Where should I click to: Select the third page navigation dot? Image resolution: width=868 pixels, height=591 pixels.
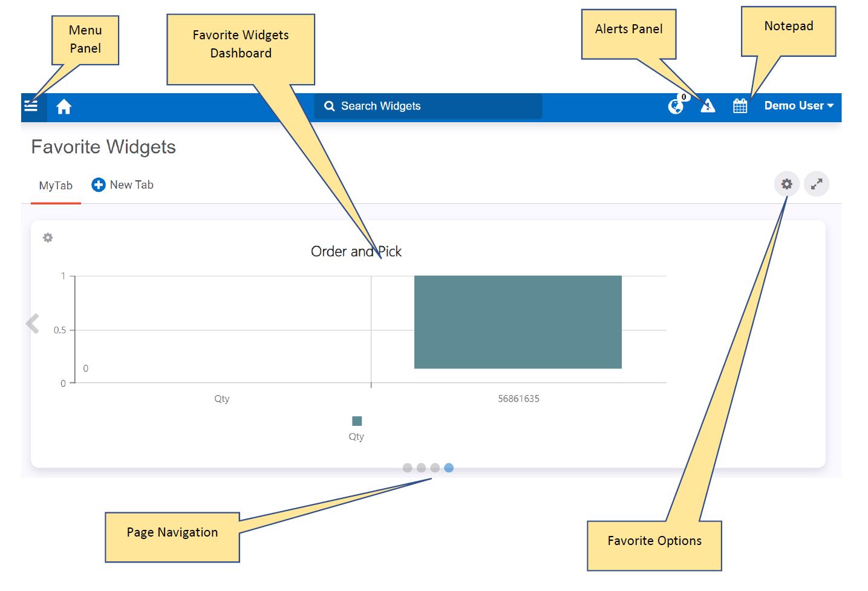tap(435, 468)
